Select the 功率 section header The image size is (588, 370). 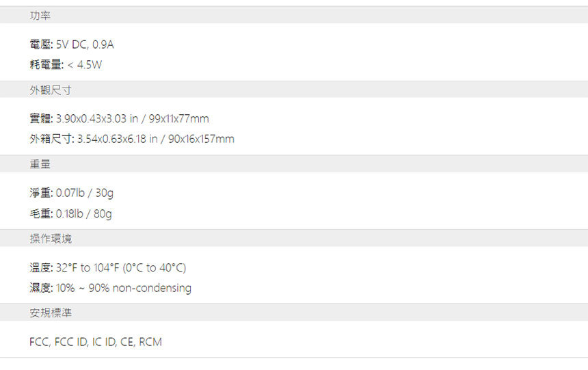(x=294, y=15)
